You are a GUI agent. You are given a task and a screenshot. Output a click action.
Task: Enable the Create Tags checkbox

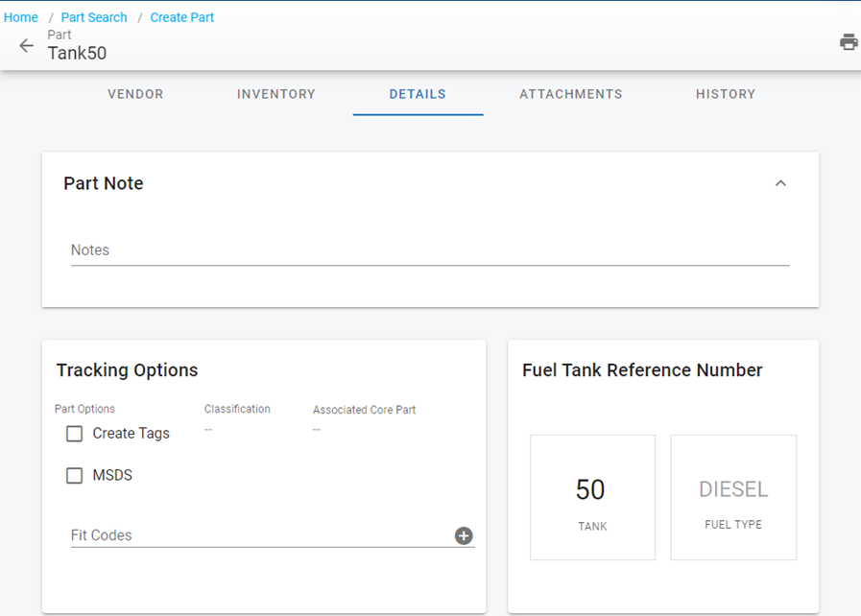[x=75, y=434]
